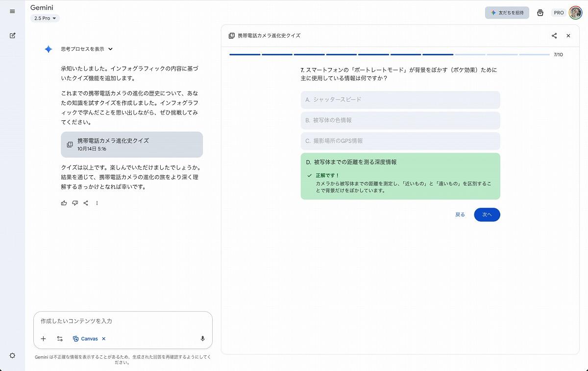Click the 携帯電話カメラ進化史クイズ panel title

click(x=270, y=35)
